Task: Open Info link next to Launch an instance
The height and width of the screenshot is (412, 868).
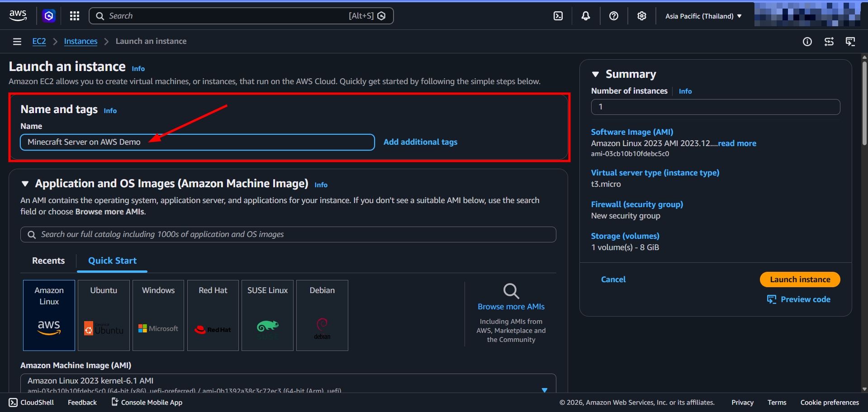Action: [x=138, y=69]
